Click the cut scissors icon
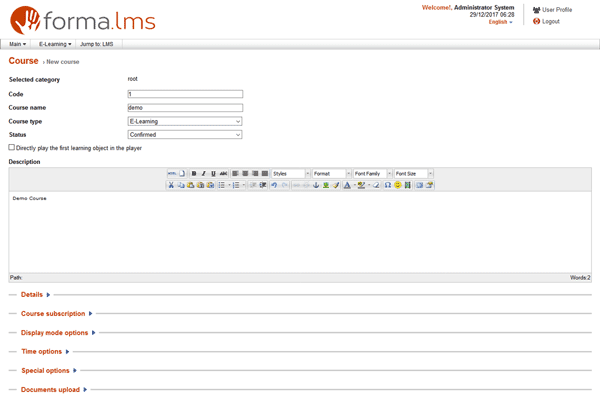Screen dimensions: 600x400 [171, 185]
